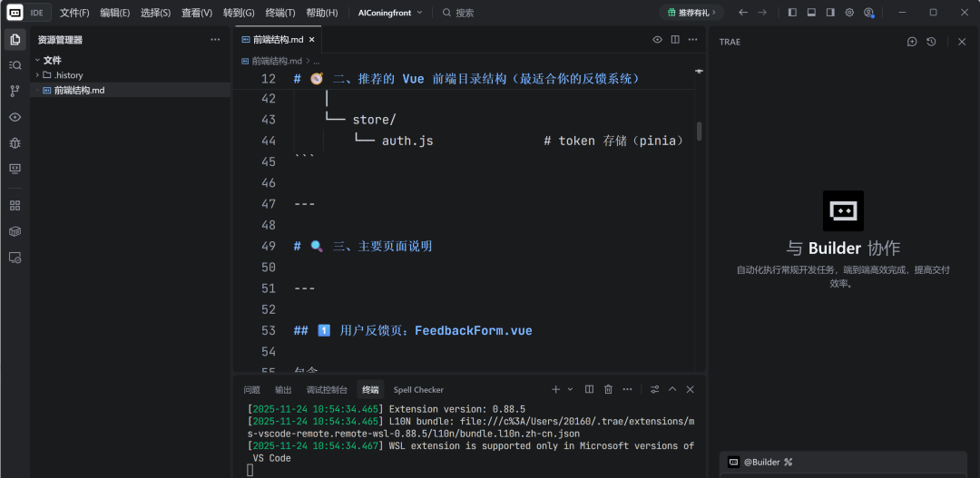Open the Explorer view in activity bar
980x478 pixels.
point(15,39)
